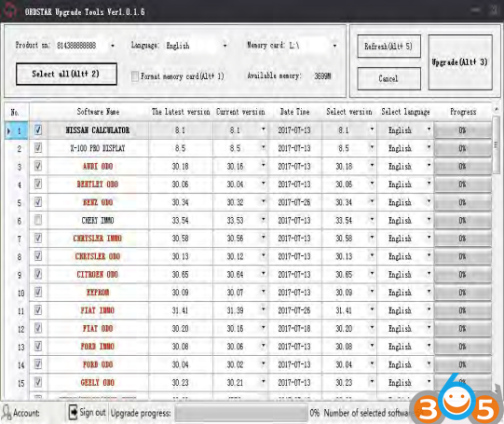Open the Language dropdown at top
The width and height of the screenshot is (504, 424).
coord(225,46)
